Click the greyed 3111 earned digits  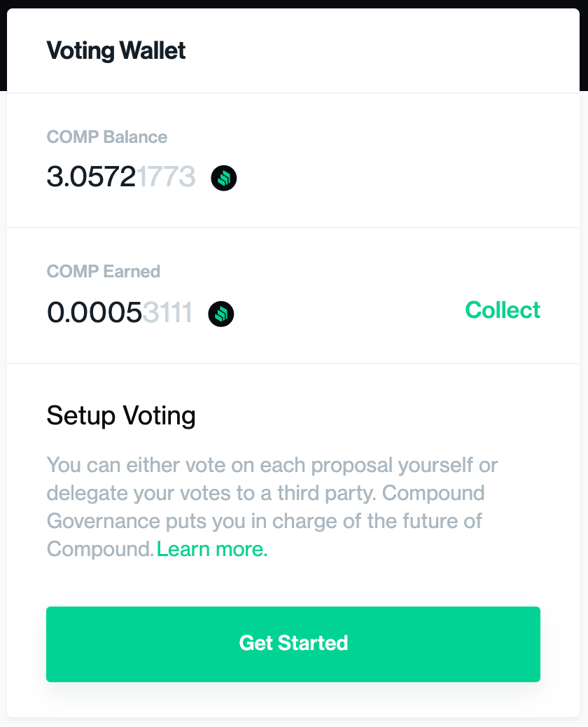pos(167,312)
